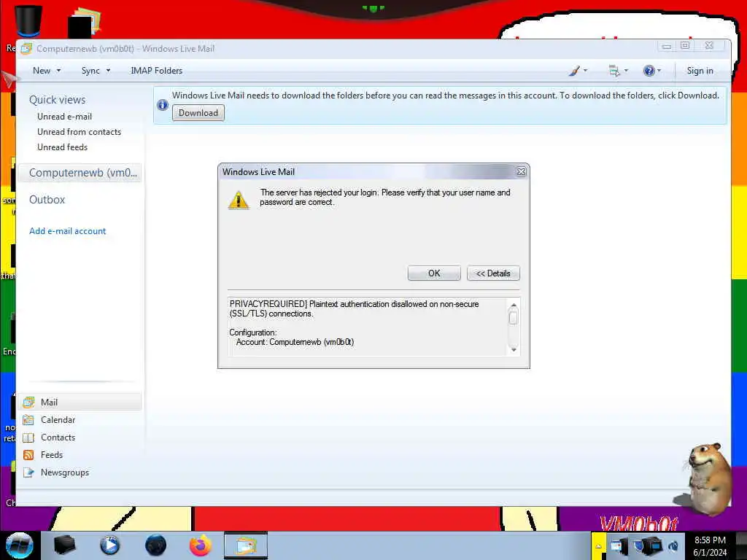
Task: Click details scrollbar up arrow
Action: point(514,306)
